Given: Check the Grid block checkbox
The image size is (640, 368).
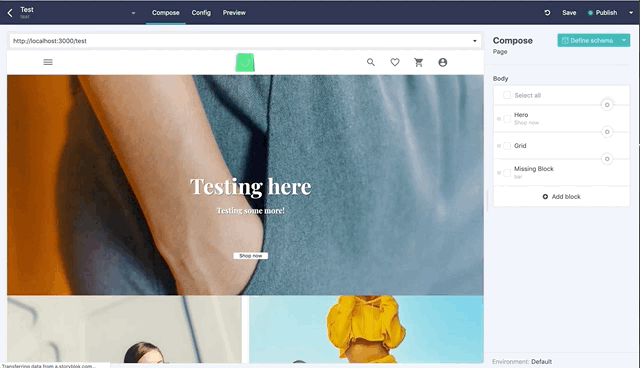Looking at the screenshot, I should pyautogui.click(x=507, y=146).
